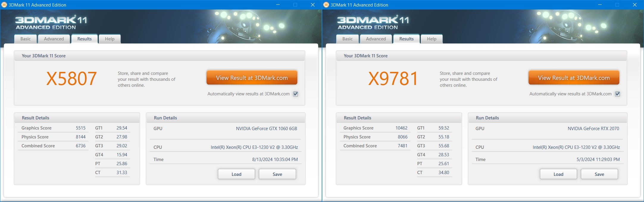This screenshot has height=202, width=644.
Task: Click the time 5/3/2024 11:29:03 PM
Action: pyautogui.click(x=598, y=160)
